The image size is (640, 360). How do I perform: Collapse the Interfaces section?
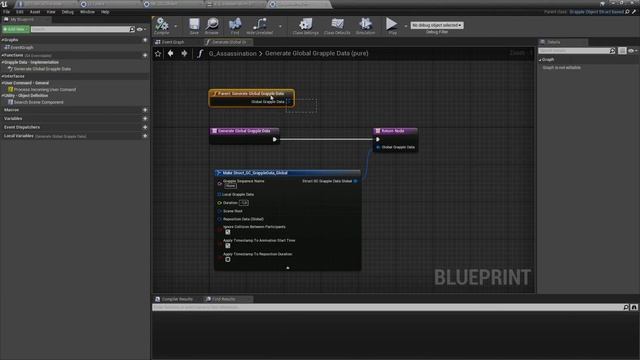click(2, 76)
